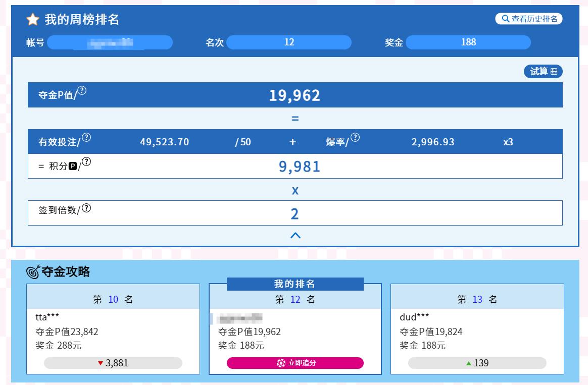The width and height of the screenshot is (588, 385).
Task: Click help icon next to 积分
Action: pyautogui.click(x=86, y=162)
